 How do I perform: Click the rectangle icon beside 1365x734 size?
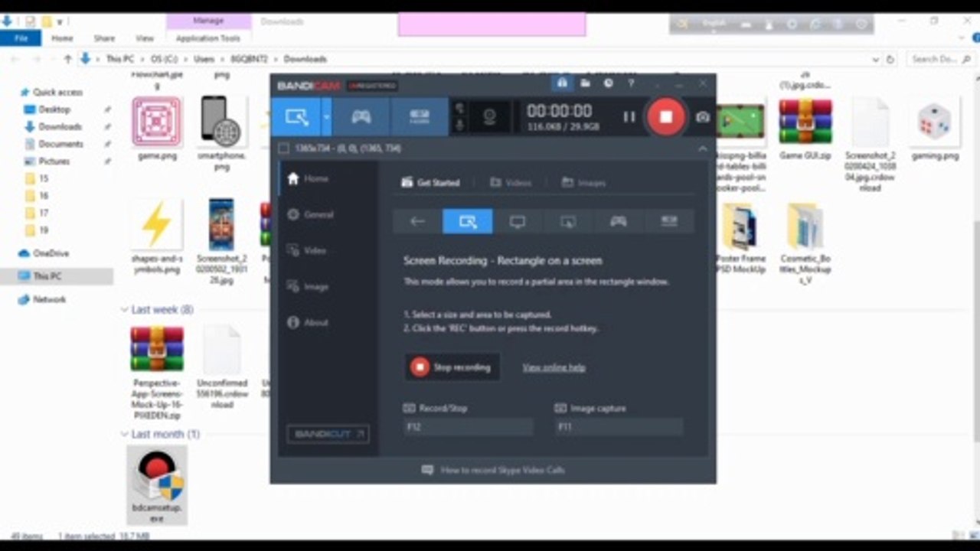click(283, 148)
